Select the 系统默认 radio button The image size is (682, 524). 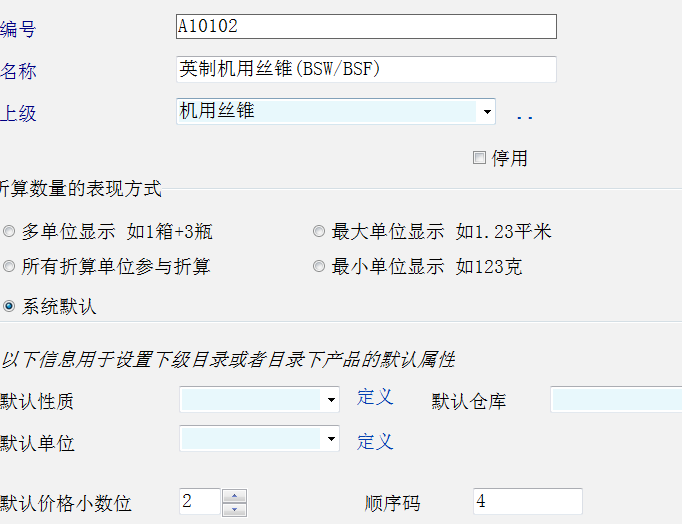[9, 307]
